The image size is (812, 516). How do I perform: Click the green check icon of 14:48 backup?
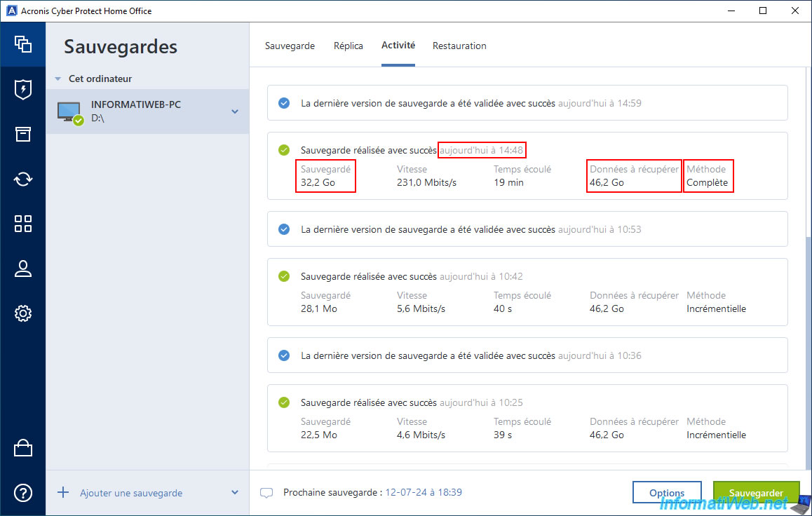(284, 150)
